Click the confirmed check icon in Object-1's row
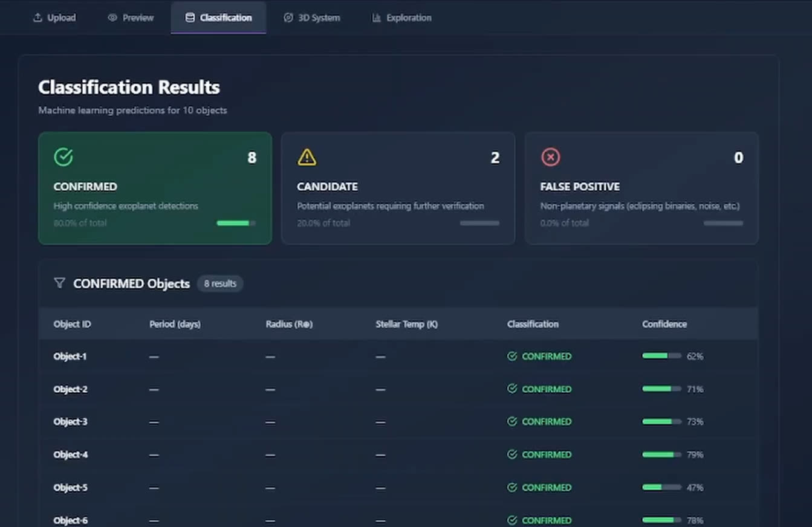Screen dimensions: 812x527 [512, 356]
